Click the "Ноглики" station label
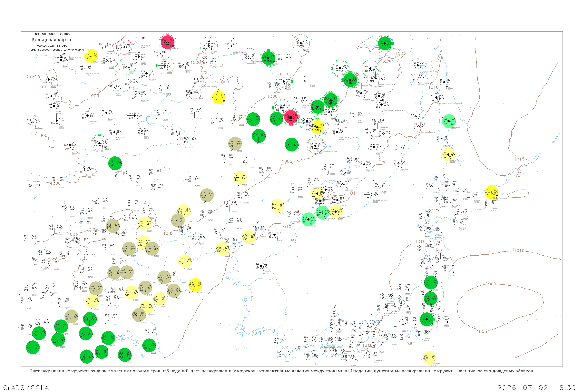Image resolution: width=588 pixels, height=392 pixels. click(x=450, y=88)
